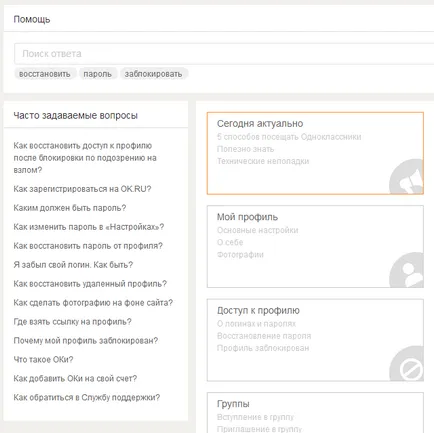Image resolution: width=434 pixels, height=433 pixels.
Task: Open Я забыл свой логин. Как быть? question
Action: click(73, 265)
